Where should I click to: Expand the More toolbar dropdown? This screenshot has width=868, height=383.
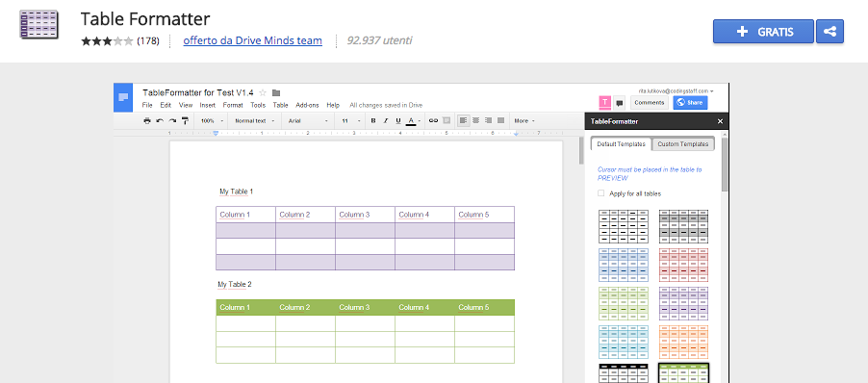(523, 120)
